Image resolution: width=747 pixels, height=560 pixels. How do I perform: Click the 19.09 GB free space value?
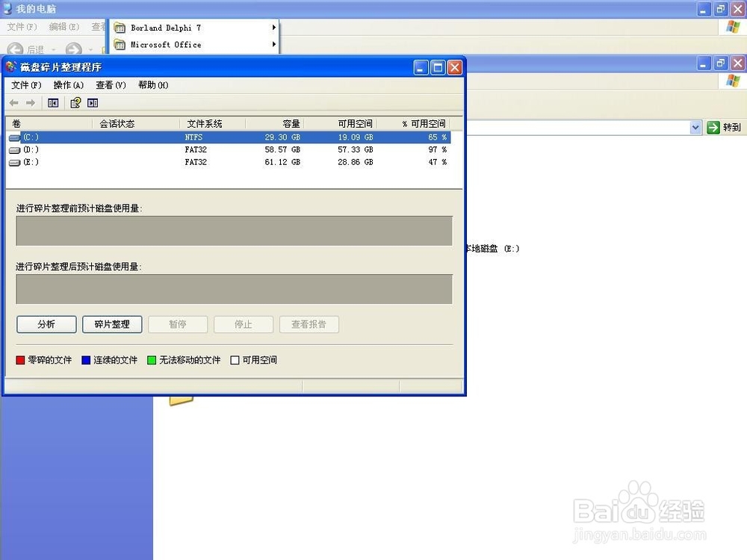tap(356, 137)
